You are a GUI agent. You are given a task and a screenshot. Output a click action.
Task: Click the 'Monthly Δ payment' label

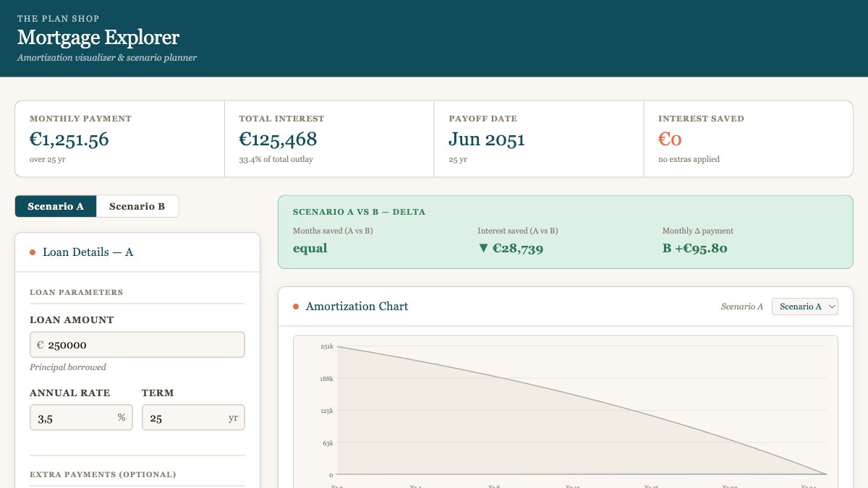[698, 231]
